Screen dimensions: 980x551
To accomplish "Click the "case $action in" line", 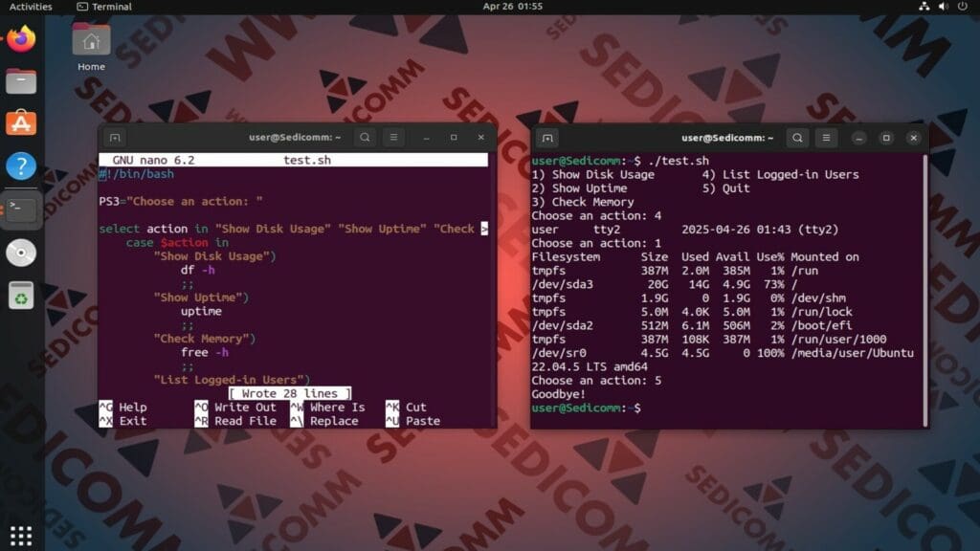I will pyautogui.click(x=177, y=242).
